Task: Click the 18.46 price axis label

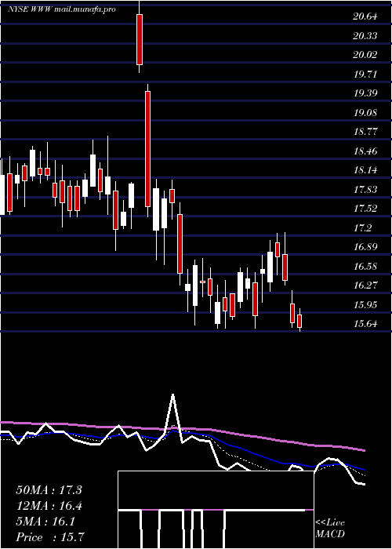Action: click(365, 151)
